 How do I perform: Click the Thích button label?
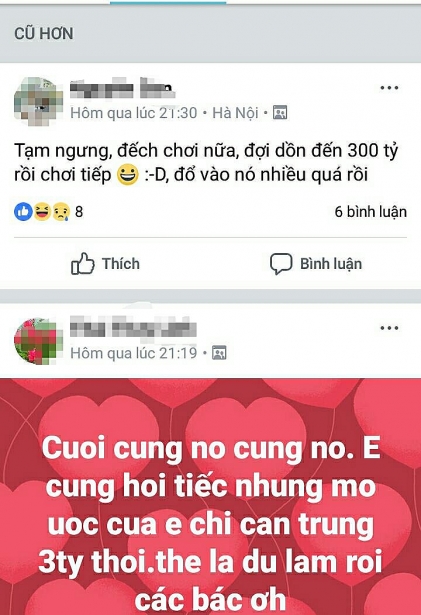(x=121, y=264)
